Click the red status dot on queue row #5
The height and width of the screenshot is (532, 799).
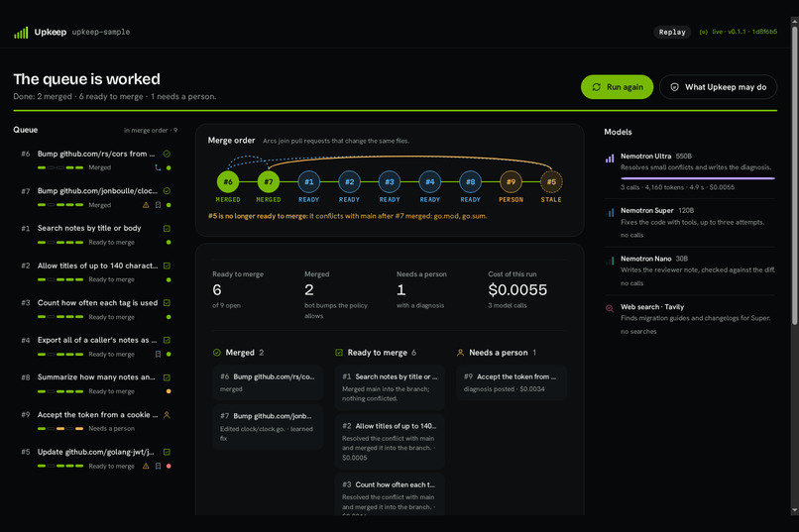169,466
